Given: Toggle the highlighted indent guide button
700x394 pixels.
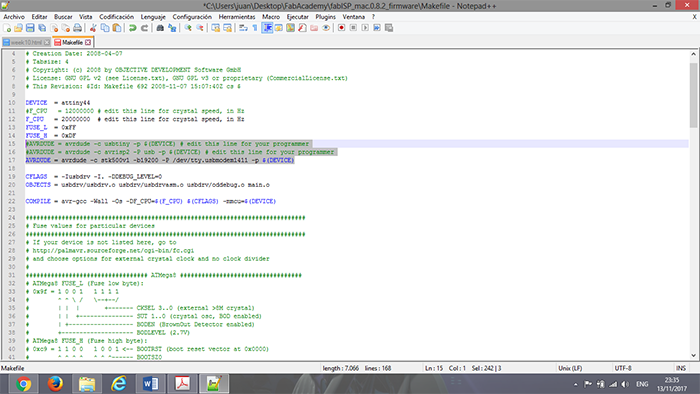Looking at the screenshot, I should (267, 28).
